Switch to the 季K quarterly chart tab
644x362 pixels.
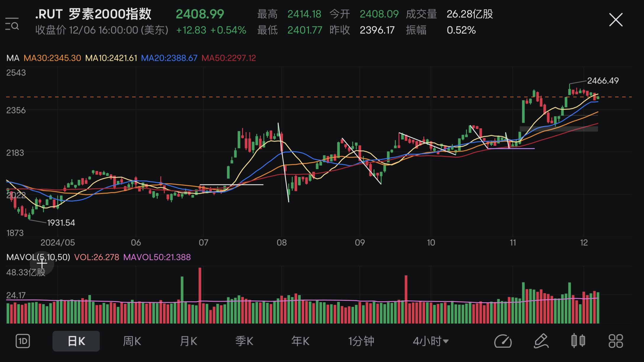coord(244,341)
